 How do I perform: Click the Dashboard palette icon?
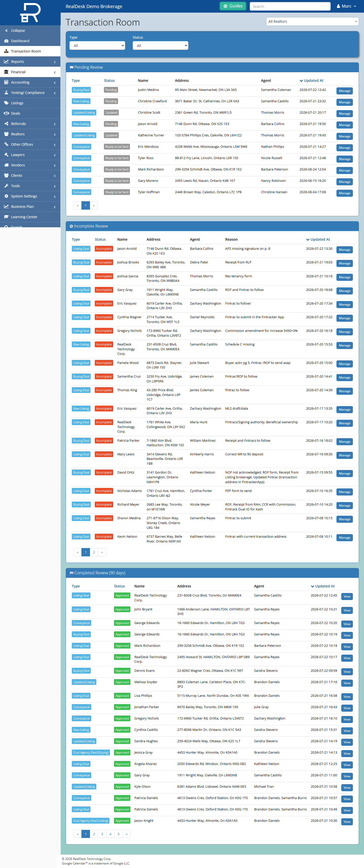point(6,41)
